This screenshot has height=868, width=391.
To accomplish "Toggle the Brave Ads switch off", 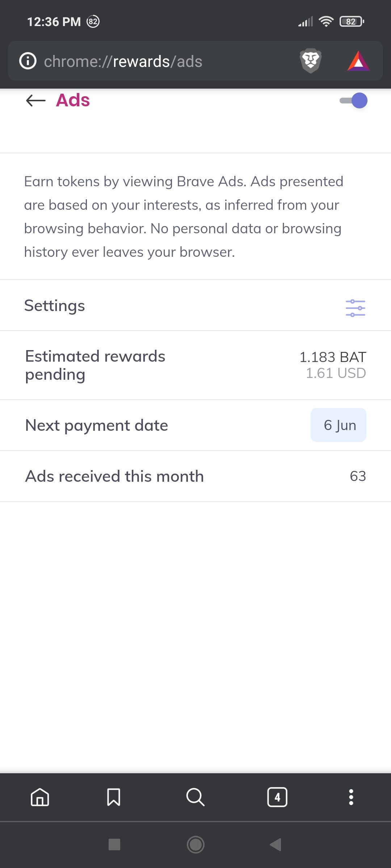I will [x=354, y=101].
